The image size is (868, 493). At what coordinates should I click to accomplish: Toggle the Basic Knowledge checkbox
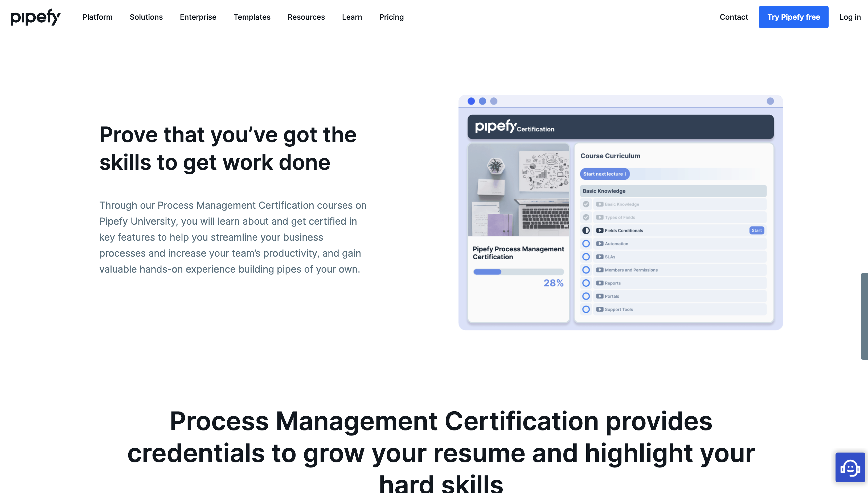tap(587, 204)
